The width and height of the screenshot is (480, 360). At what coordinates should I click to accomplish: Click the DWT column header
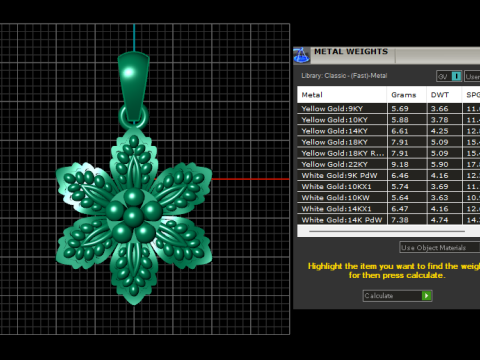[444, 95]
